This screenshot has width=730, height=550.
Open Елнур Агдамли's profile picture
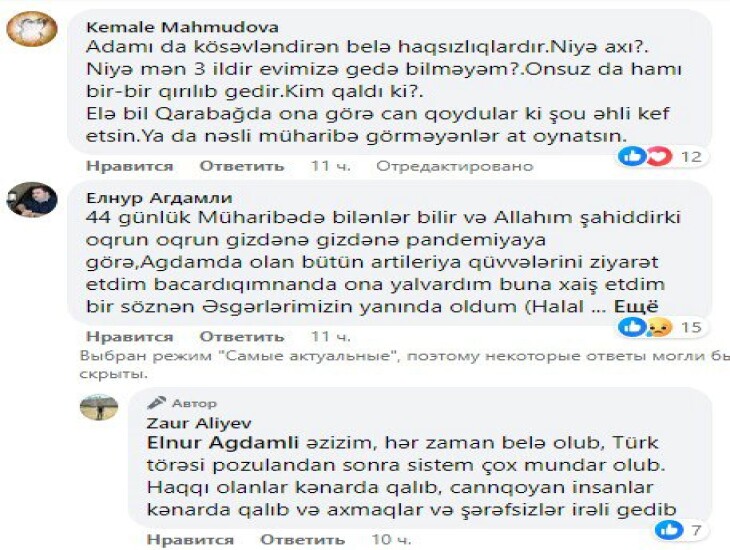(x=32, y=199)
